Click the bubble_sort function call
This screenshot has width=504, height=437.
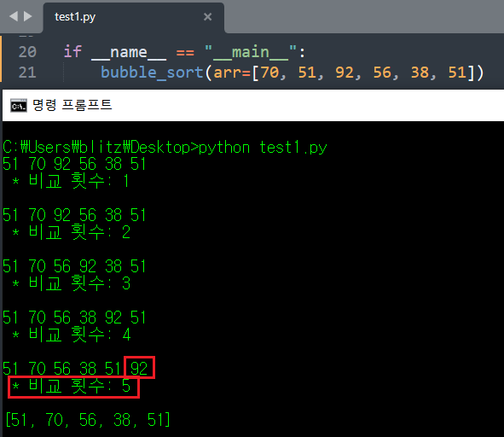(152, 73)
